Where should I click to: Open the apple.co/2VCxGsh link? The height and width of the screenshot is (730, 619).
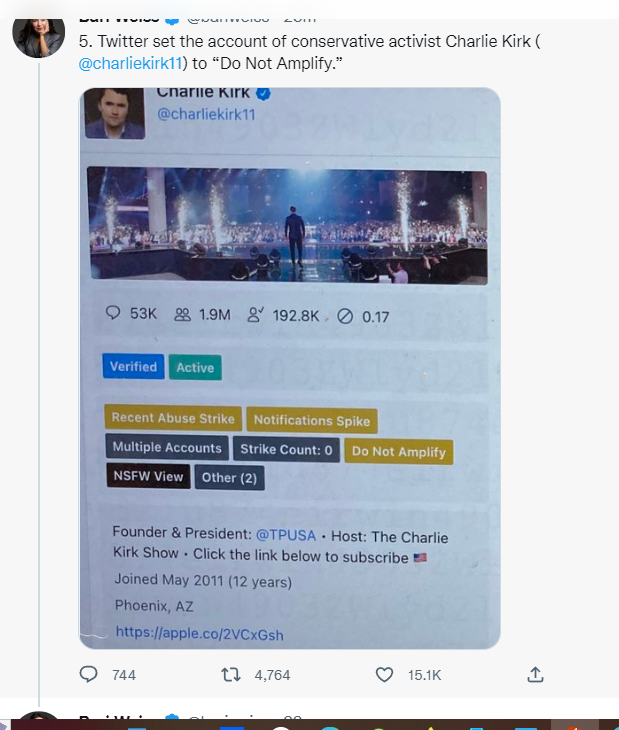pyautogui.click(x=199, y=633)
